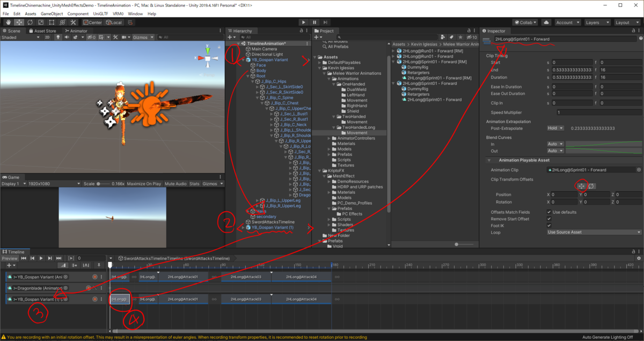Go to next frame in Timeline

[49, 258]
